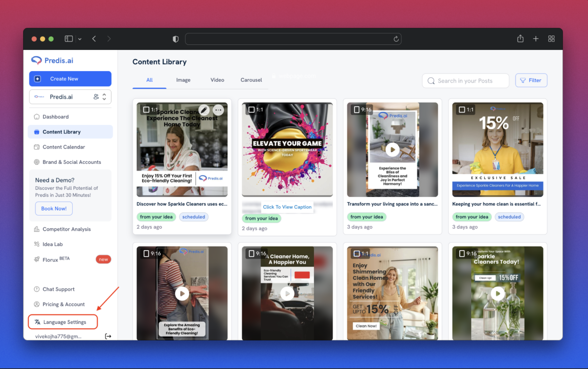Click the logout icon beside email
Image resolution: width=588 pixels, height=369 pixels.
[108, 336]
